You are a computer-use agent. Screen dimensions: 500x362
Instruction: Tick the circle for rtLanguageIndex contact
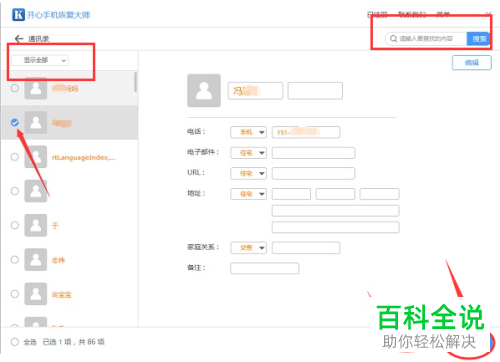(x=15, y=157)
